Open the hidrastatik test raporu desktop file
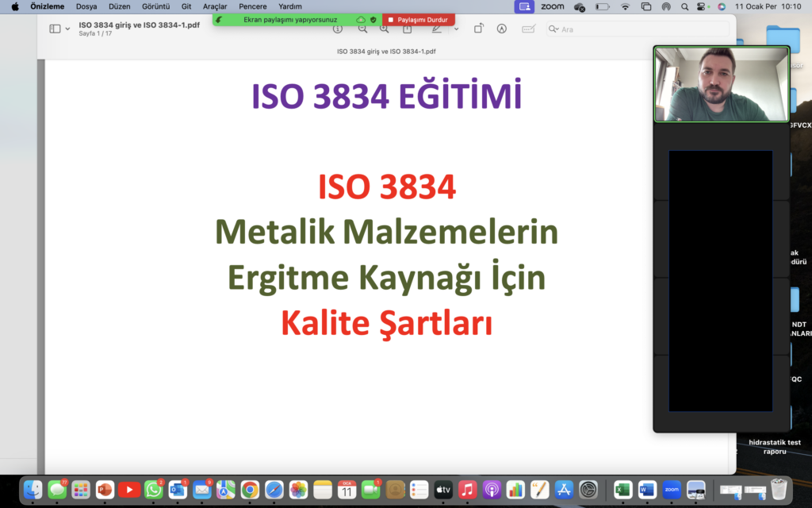The height and width of the screenshot is (508, 812). (774, 446)
